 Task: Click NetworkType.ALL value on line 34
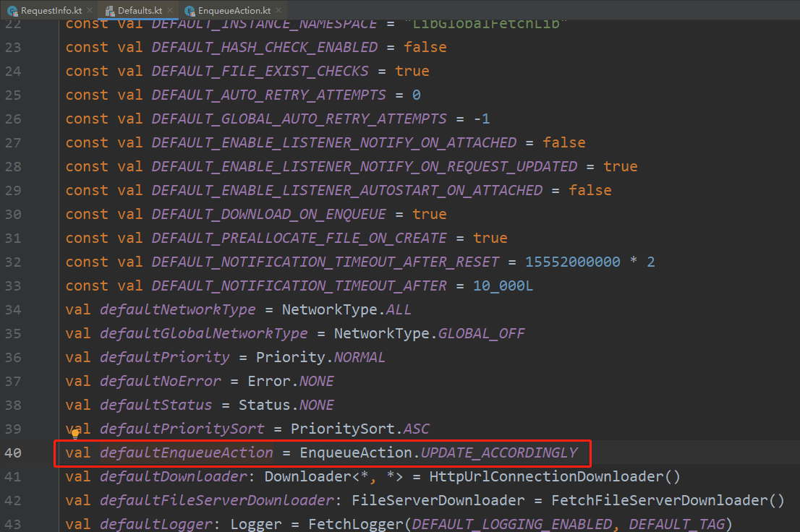tap(346, 309)
